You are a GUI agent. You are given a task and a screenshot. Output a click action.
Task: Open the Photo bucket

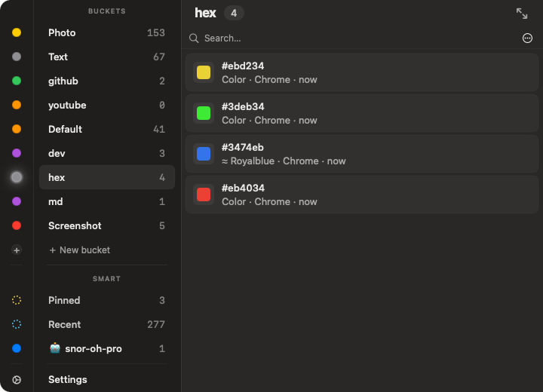pyautogui.click(x=106, y=32)
